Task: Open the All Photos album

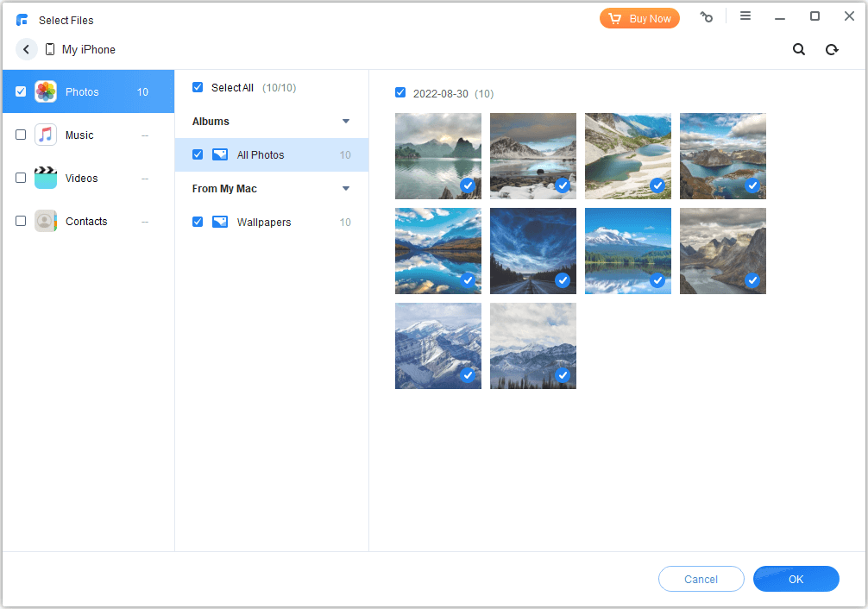Action: pos(261,155)
